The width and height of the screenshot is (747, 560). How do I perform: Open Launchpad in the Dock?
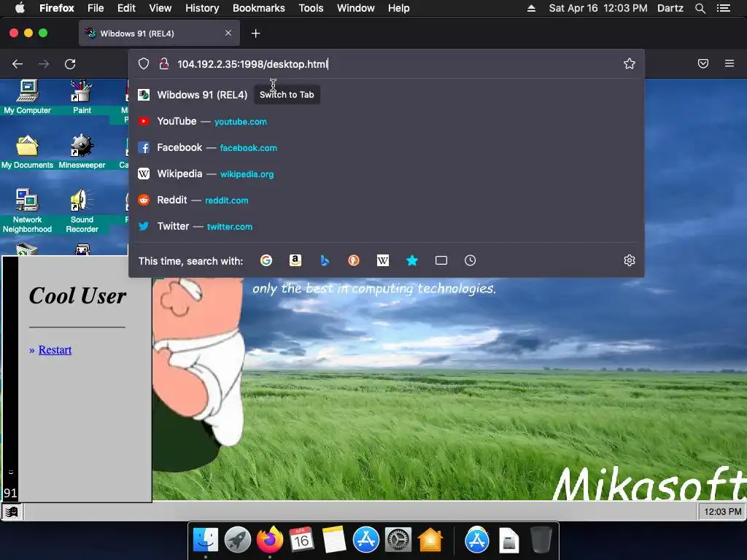pos(237,540)
